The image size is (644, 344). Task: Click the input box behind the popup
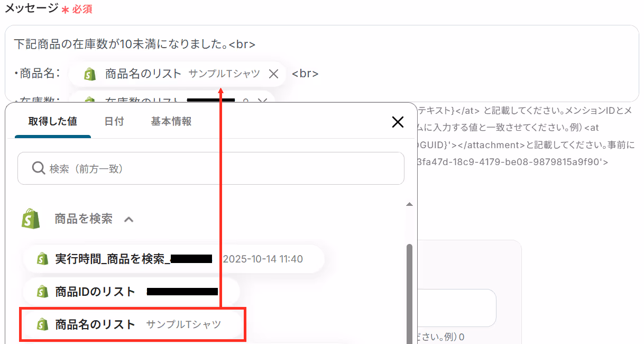456,308
